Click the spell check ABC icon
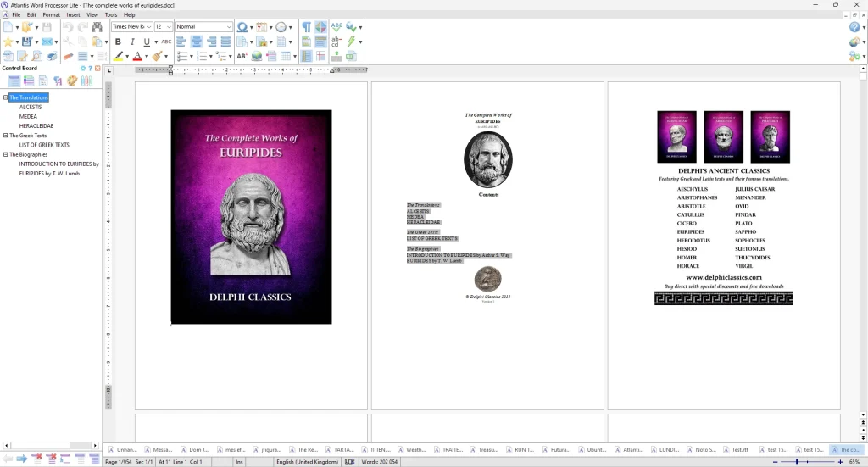This screenshot has width=868, height=467. pyautogui.click(x=337, y=27)
